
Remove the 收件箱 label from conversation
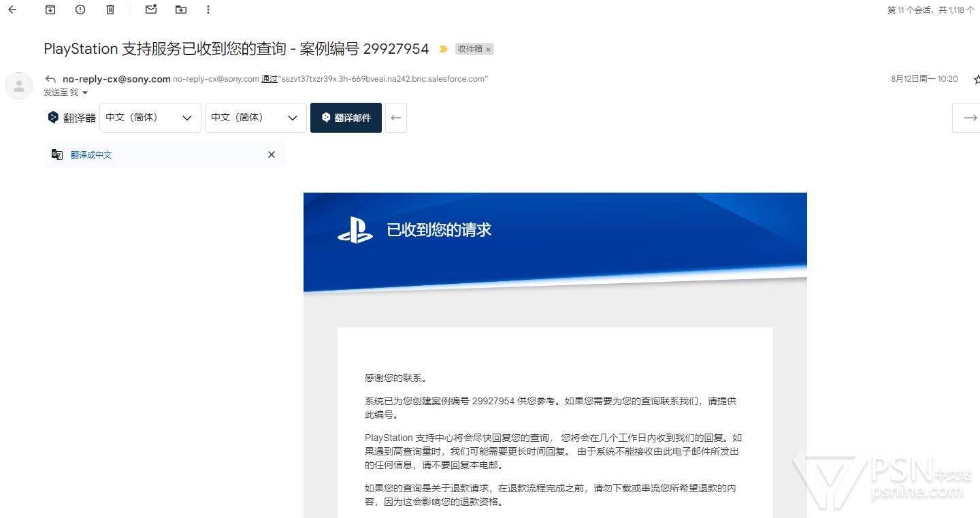tap(488, 50)
